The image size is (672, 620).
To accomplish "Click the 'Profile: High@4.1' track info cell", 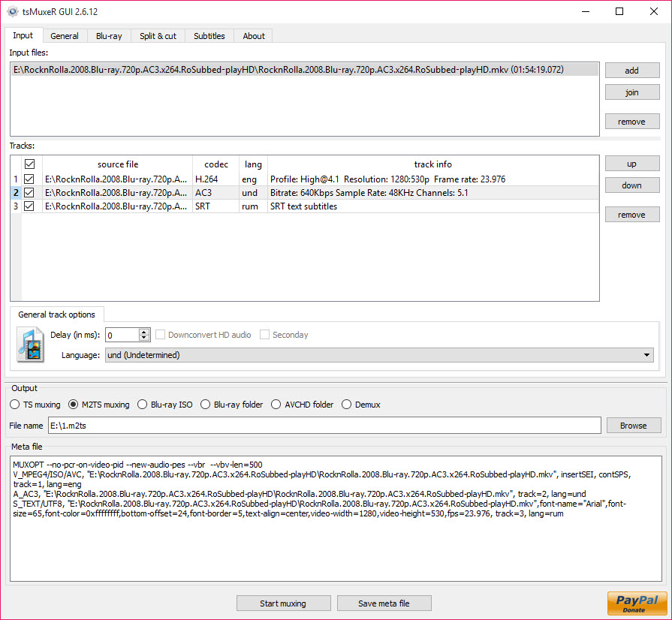I will 433,179.
